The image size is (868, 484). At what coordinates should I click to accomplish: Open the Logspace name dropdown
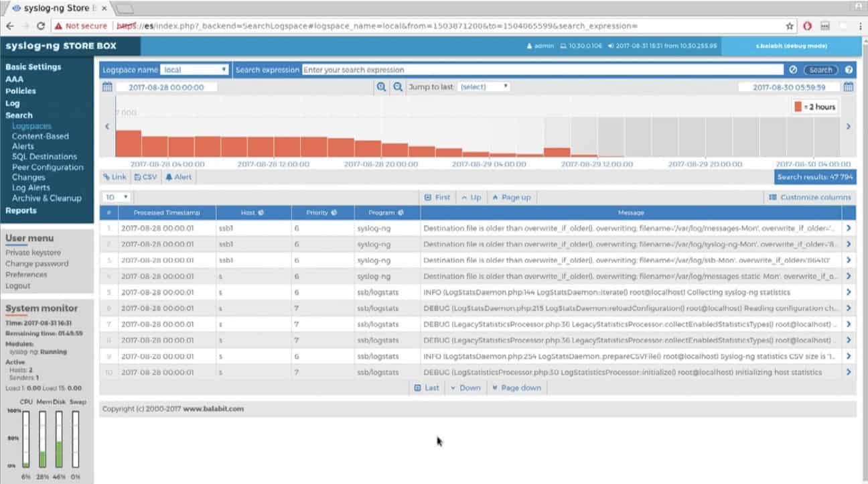(x=195, y=70)
